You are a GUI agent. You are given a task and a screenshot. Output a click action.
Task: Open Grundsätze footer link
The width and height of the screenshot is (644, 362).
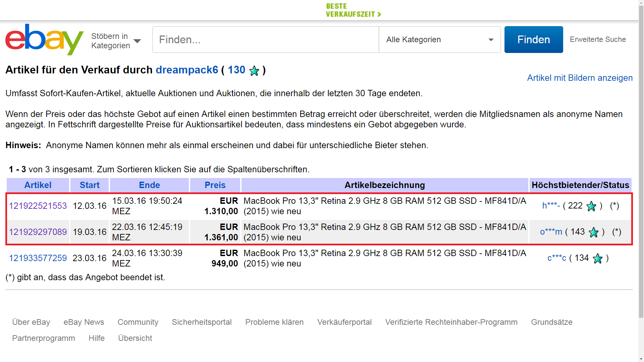pyautogui.click(x=552, y=322)
